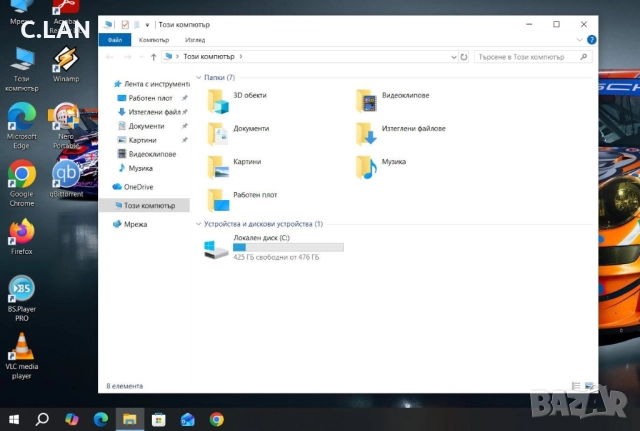
Task: Switch to details view in status bar
Action: tap(575, 385)
